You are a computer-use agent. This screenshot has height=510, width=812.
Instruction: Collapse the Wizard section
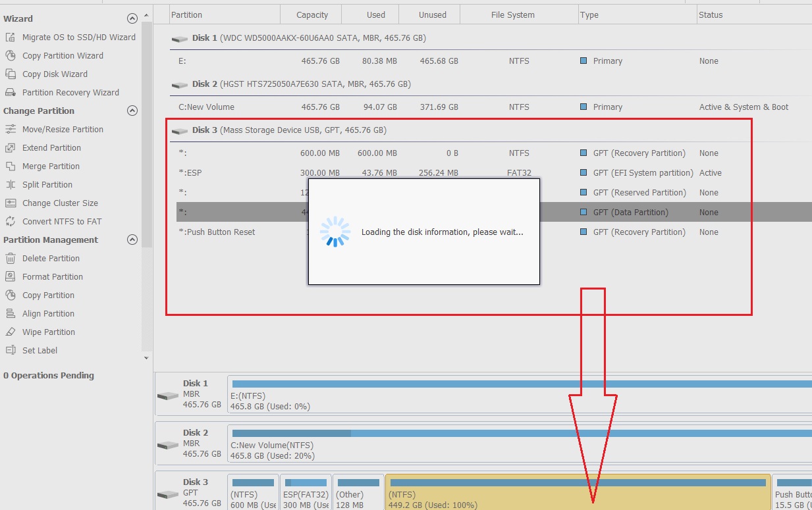[132, 19]
